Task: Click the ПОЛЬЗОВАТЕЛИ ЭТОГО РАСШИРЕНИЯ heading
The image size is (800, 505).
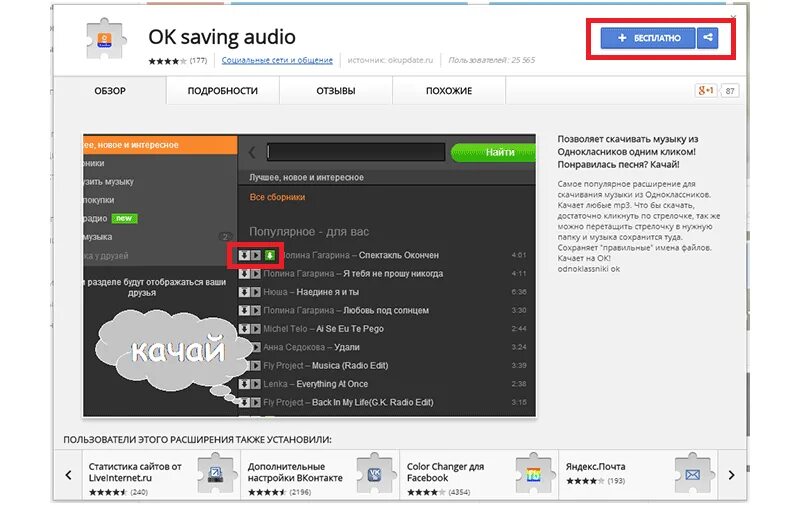Action: [x=197, y=439]
